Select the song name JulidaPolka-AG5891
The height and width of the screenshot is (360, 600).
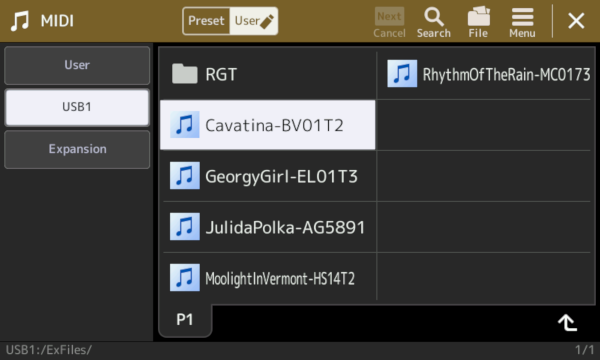285,227
